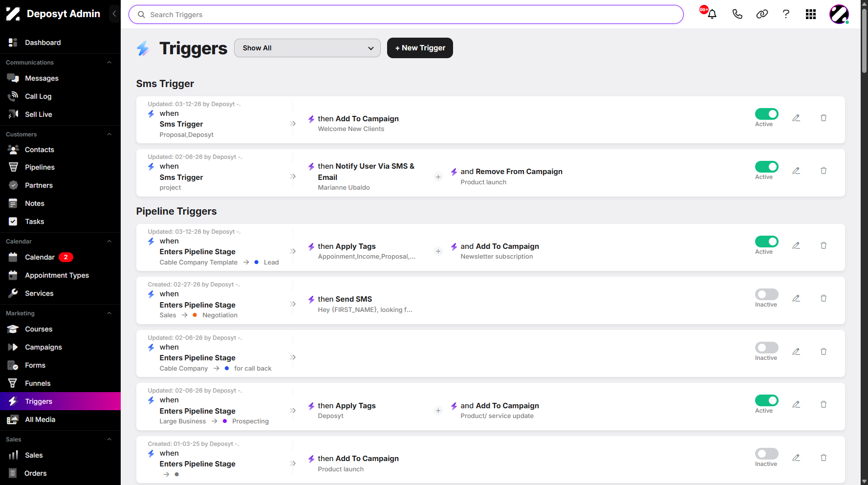Open the apps grid icon

(811, 14)
